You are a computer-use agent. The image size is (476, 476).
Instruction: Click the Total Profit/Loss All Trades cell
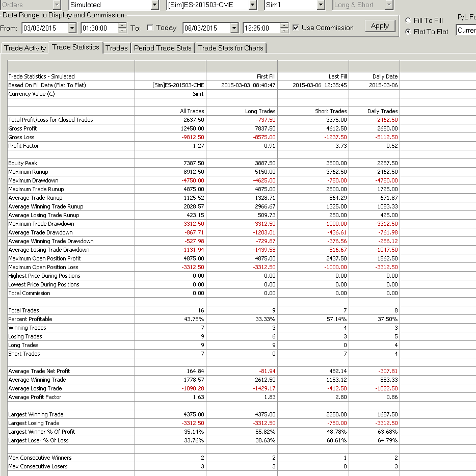click(x=170, y=120)
